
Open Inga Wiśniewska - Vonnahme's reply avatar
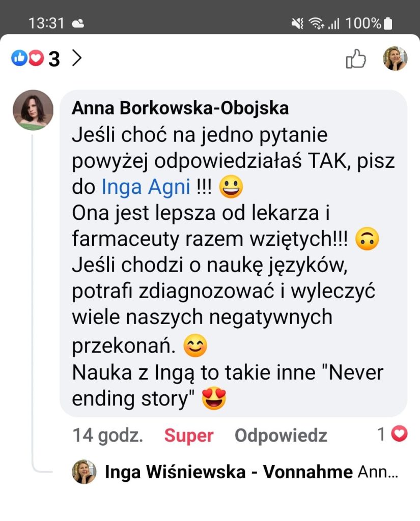click(x=84, y=472)
